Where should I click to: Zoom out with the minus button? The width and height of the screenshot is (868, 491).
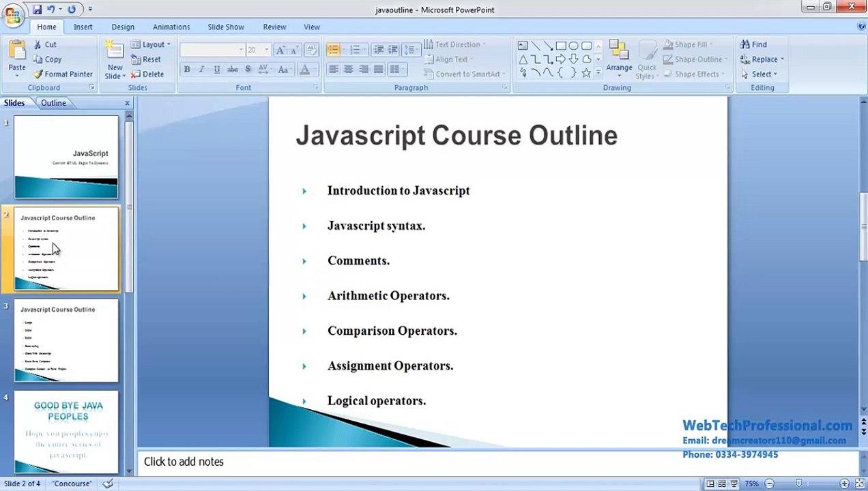[770, 483]
